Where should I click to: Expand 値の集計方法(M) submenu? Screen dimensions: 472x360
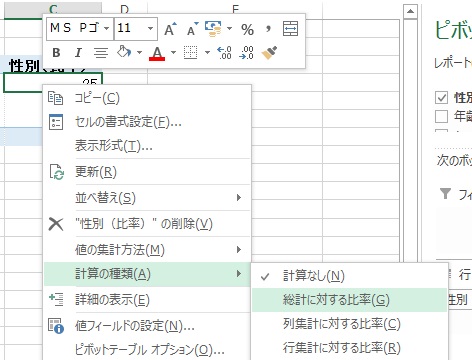[147, 249]
